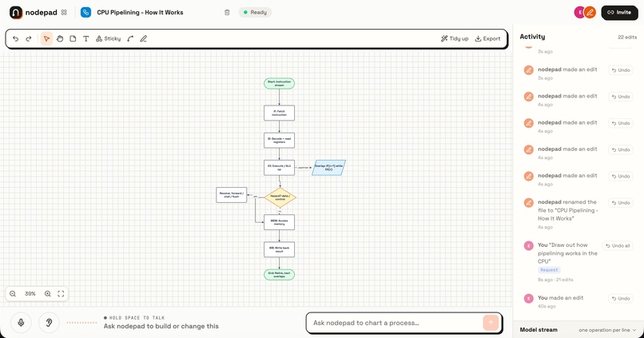
Task: Open the one operation per line dropdown
Action: coord(607,330)
